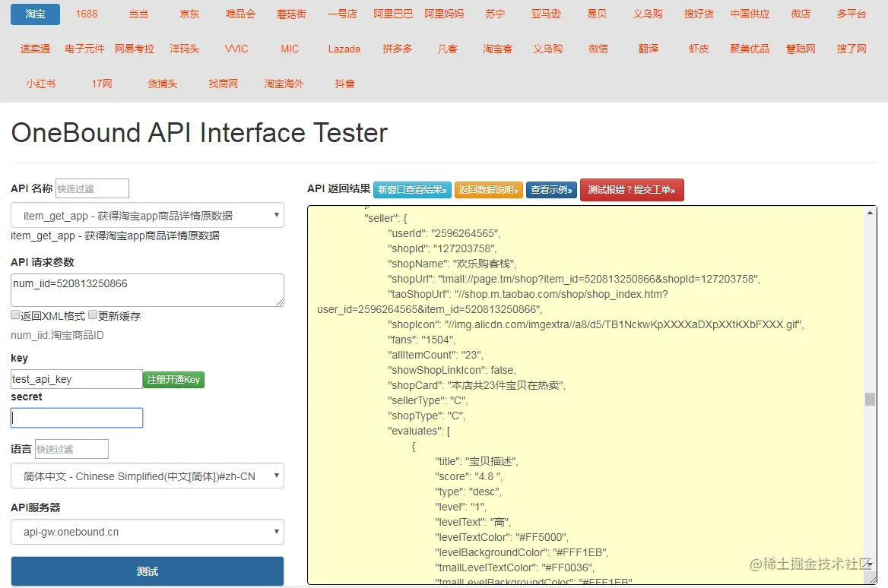Open the 唯品会 platform tab
This screenshot has height=588, width=888.
pyautogui.click(x=240, y=14)
